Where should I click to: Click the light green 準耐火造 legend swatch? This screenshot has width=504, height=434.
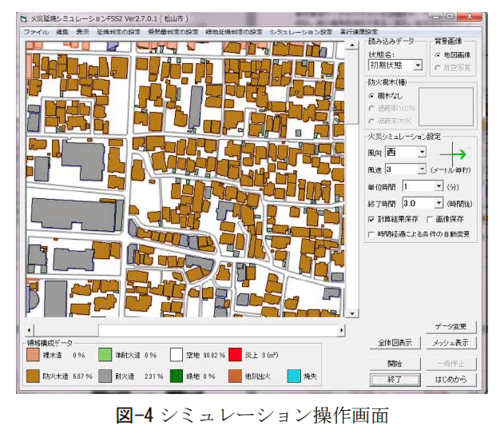tap(104, 355)
